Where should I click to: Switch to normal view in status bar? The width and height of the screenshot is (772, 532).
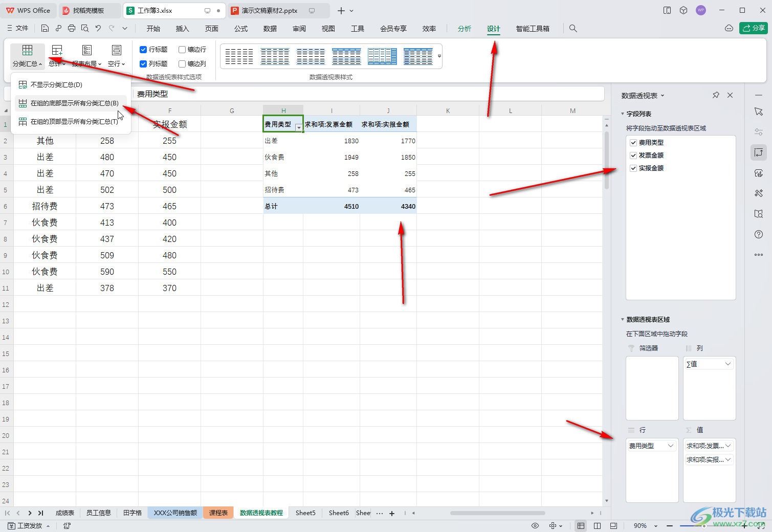[x=581, y=526]
